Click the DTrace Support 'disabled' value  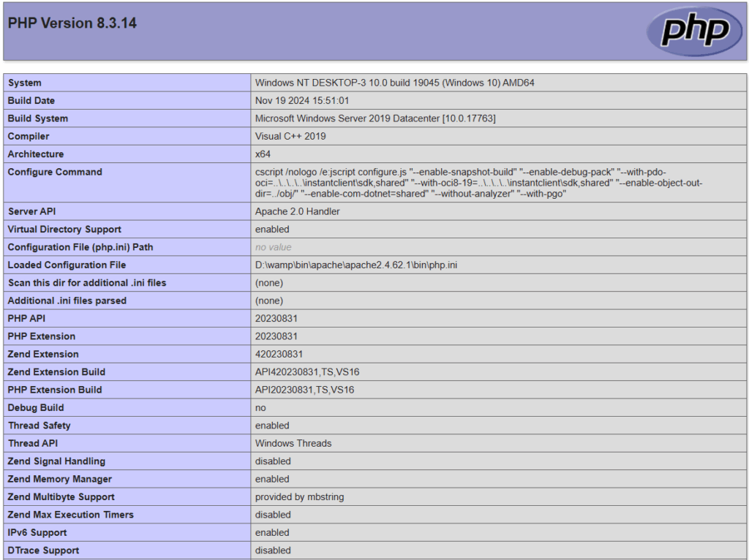pyautogui.click(x=272, y=550)
